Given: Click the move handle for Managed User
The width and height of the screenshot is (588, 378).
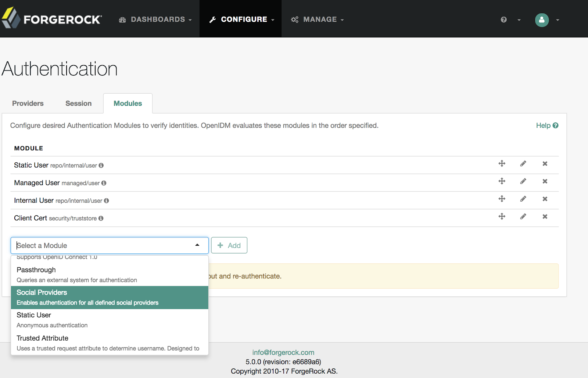Looking at the screenshot, I should pyautogui.click(x=502, y=181).
